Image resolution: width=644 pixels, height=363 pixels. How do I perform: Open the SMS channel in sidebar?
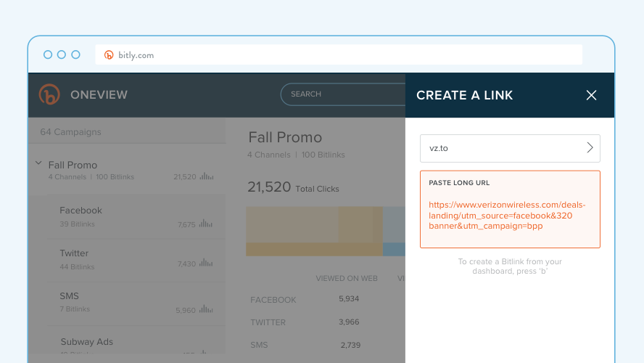136,303
